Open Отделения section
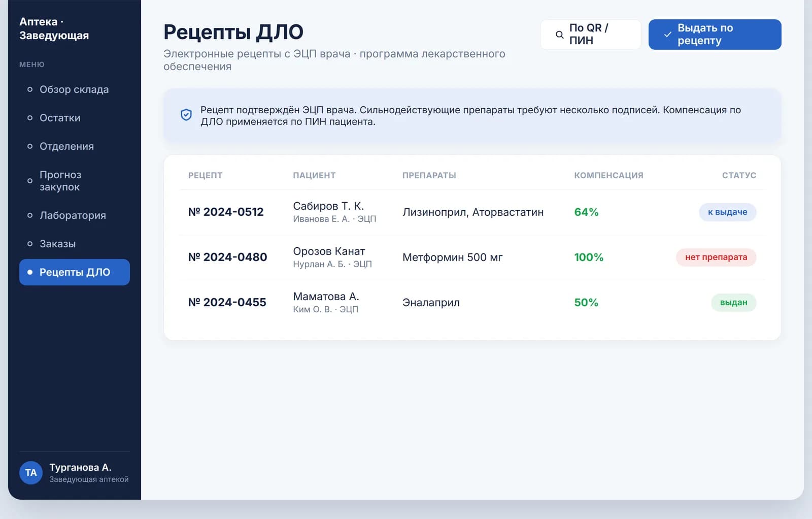The height and width of the screenshot is (519, 812). 75,146
